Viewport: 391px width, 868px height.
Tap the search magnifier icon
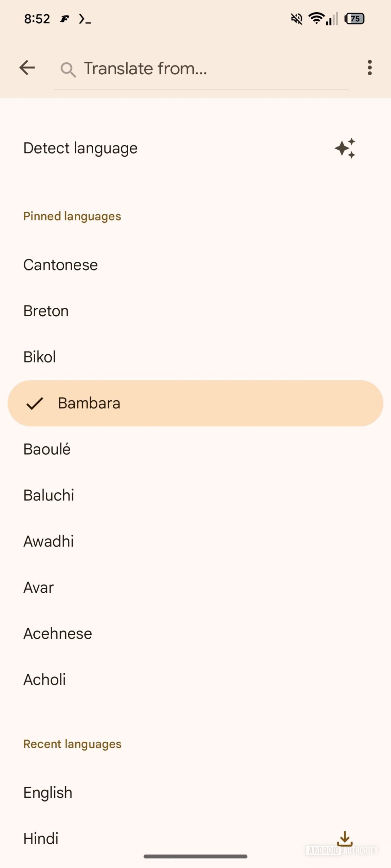coord(68,69)
